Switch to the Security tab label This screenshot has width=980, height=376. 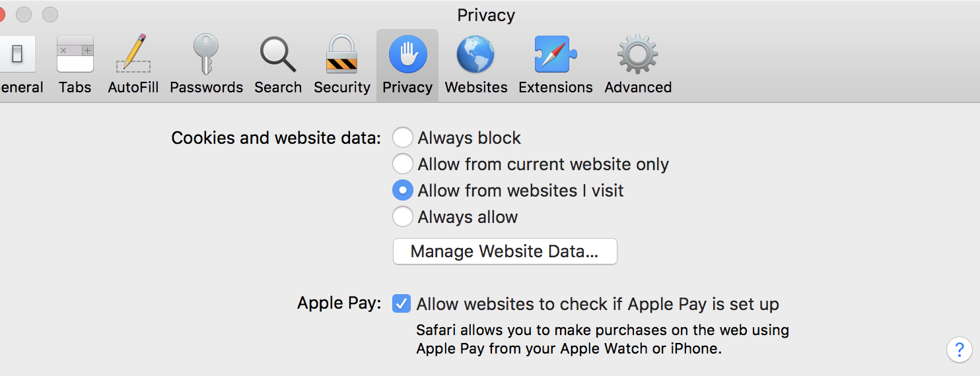[341, 87]
